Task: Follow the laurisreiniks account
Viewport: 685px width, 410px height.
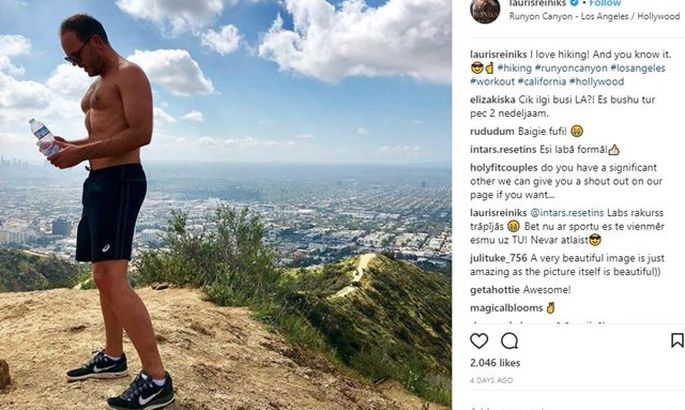Action: coord(605,3)
